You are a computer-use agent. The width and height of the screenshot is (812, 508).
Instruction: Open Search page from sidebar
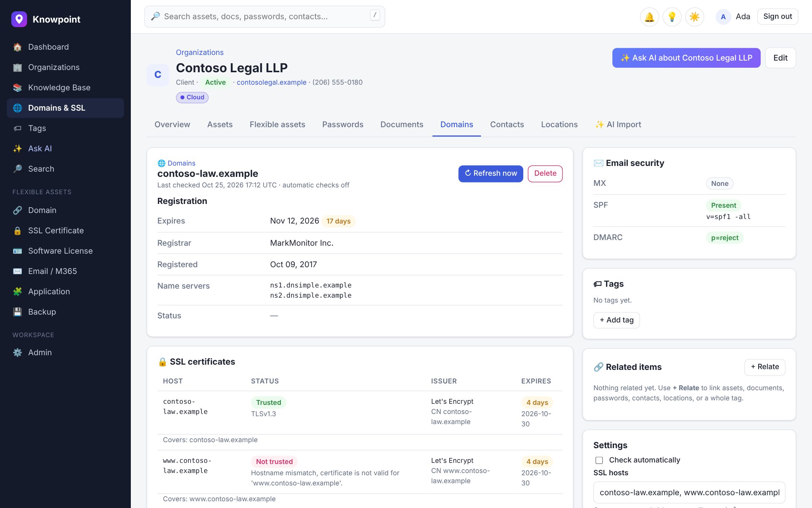pos(65,169)
